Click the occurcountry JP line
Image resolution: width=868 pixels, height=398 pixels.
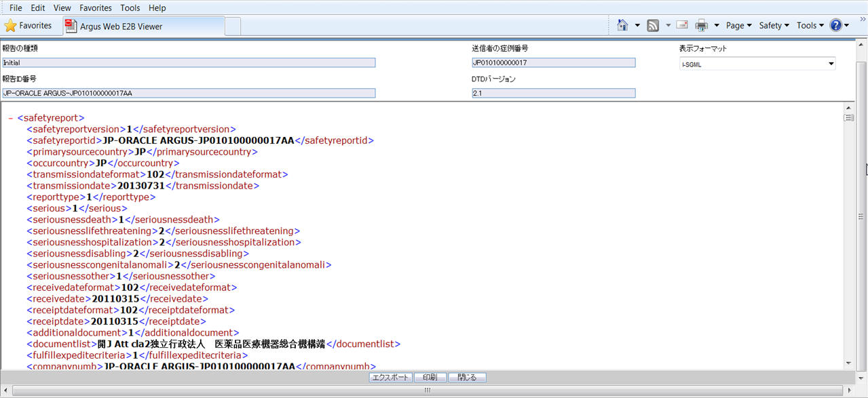102,163
